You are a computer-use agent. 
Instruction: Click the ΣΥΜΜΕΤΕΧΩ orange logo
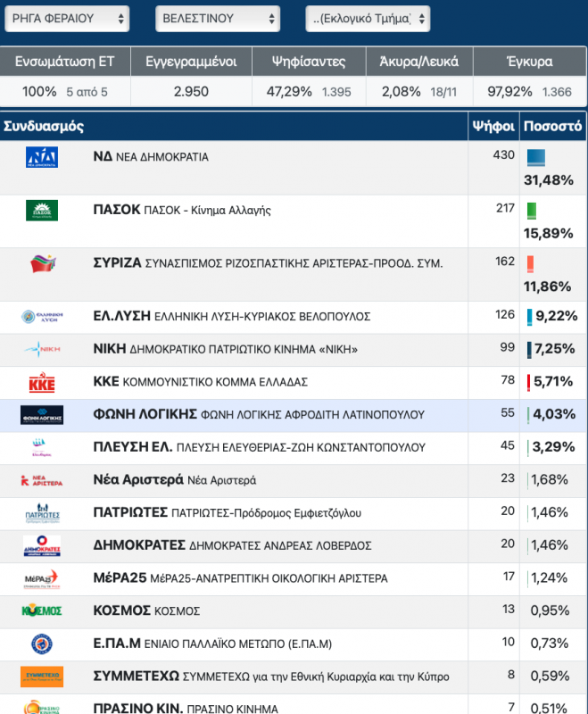point(42,677)
